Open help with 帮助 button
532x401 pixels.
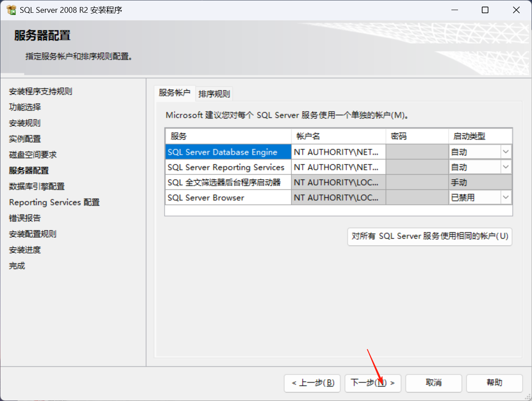tap(494, 383)
